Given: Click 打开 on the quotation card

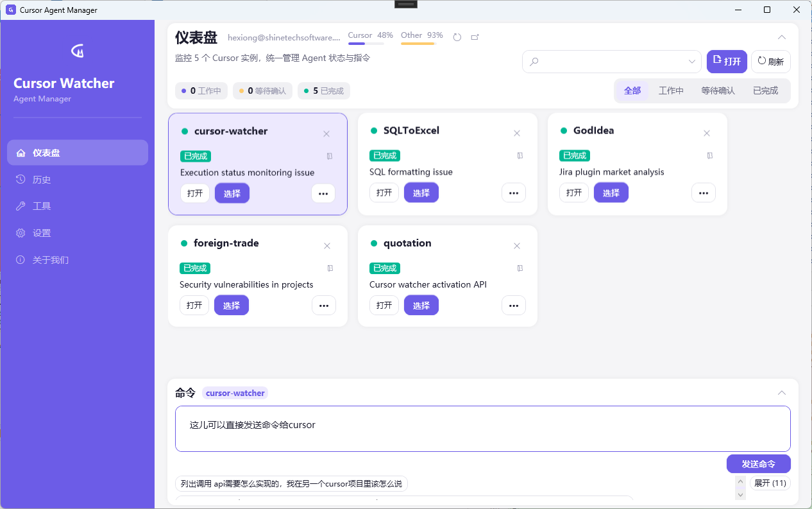Looking at the screenshot, I should [x=384, y=306].
